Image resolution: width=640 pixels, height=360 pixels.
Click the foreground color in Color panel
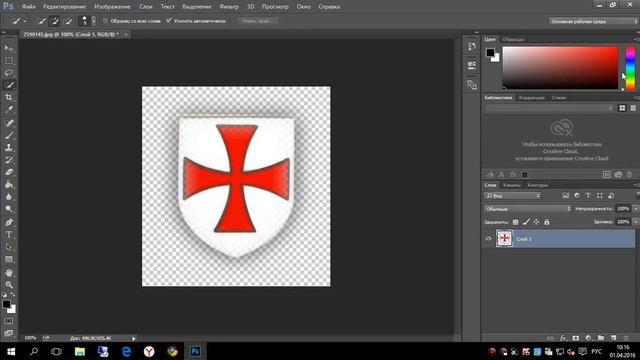pyautogui.click(x=490, y=52)
